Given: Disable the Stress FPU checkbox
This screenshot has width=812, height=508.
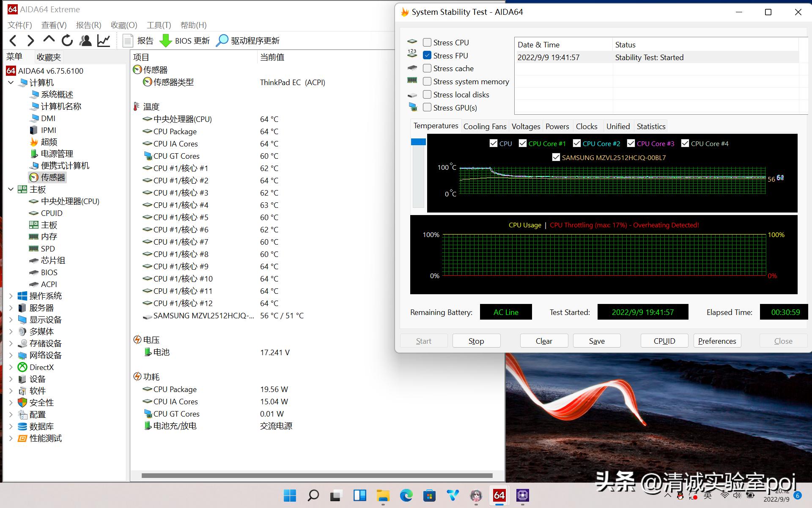Looking at the screenshot, I should [427, 55].
